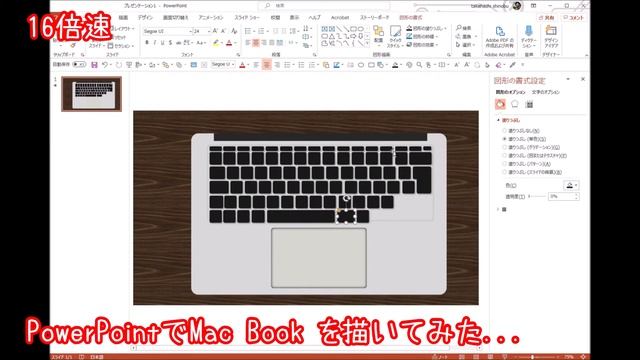Click the transparency slider in format pane

(x=537, y=196)
